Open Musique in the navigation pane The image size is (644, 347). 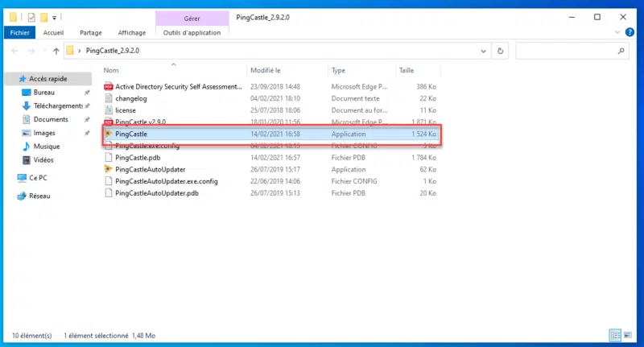(x=47, y=147)
